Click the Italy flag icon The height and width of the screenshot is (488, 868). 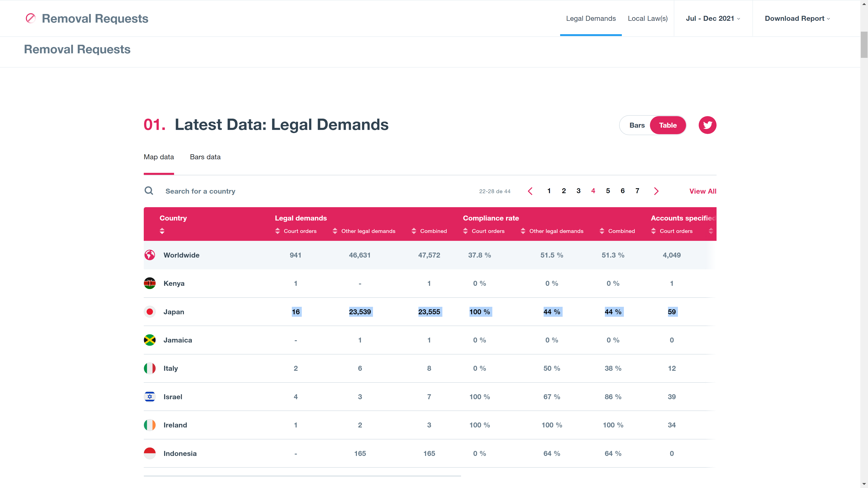pos(150,368)
